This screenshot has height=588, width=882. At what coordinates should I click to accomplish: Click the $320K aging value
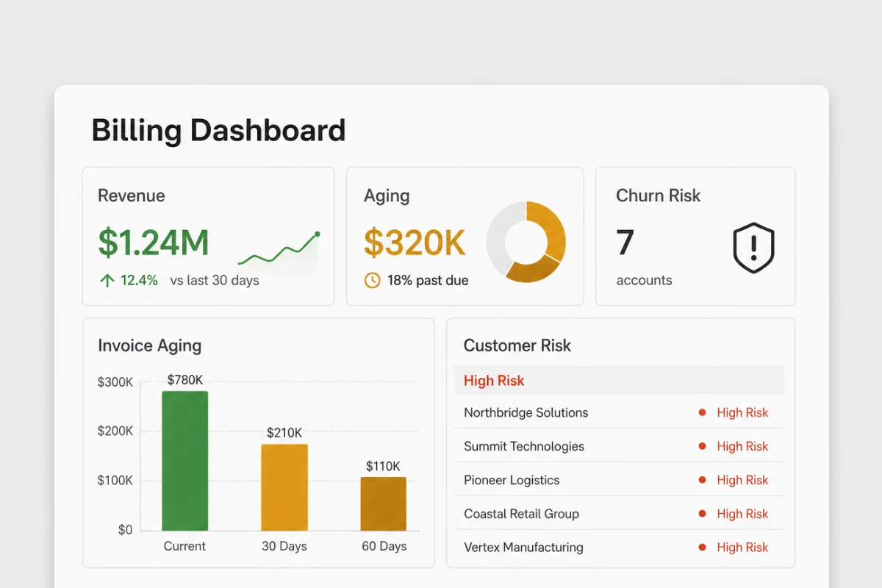click(x=415, y=243)
